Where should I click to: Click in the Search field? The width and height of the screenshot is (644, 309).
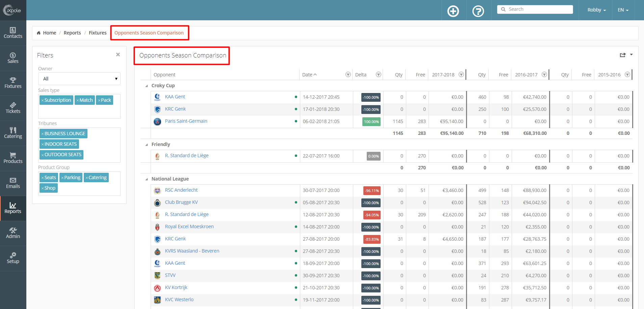coord(535,9)
